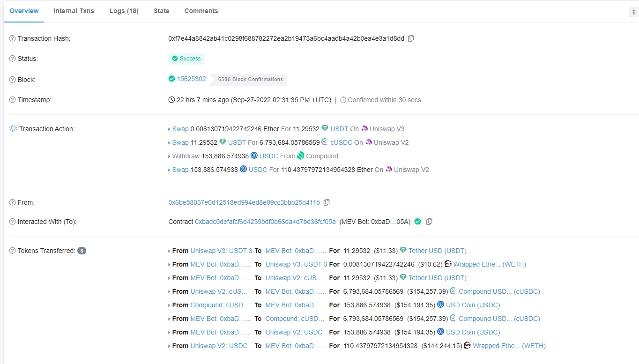
Task: Click the Success status badge
Action: click(186, 59)
